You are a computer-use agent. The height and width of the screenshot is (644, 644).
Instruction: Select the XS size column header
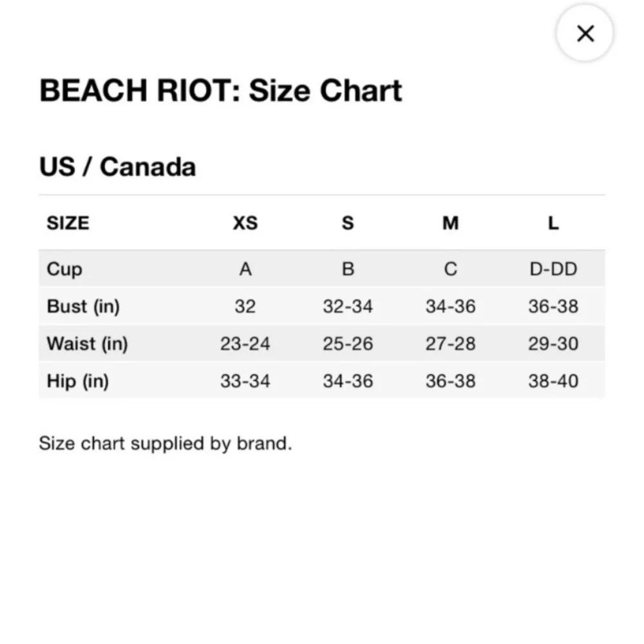tap(245, 223)
